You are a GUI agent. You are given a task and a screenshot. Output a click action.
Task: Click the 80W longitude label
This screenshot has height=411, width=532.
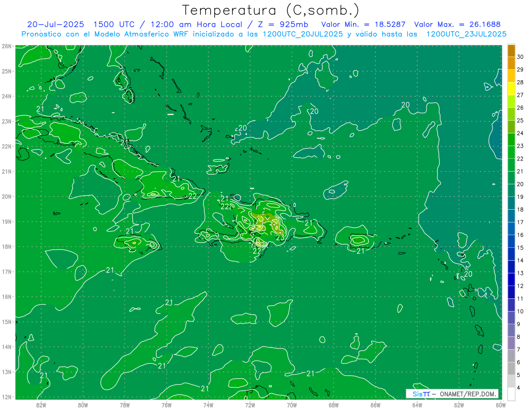(83, 405)
